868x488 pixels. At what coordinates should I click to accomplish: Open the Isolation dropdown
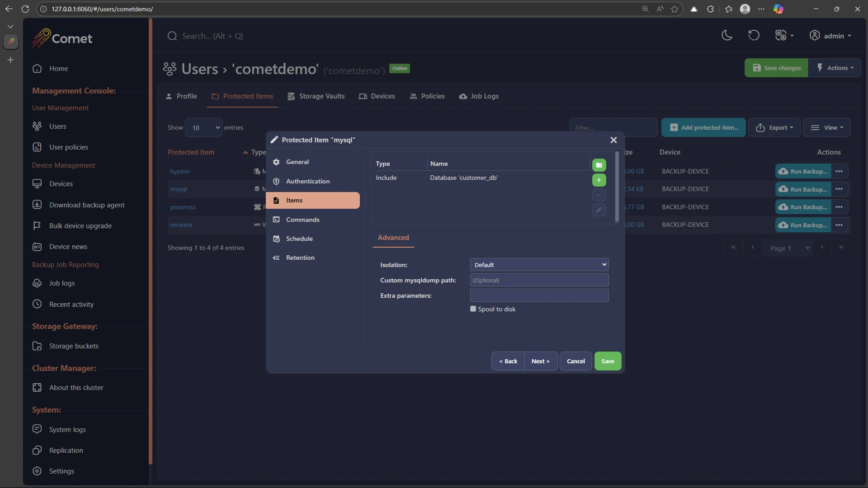(539, 265)
